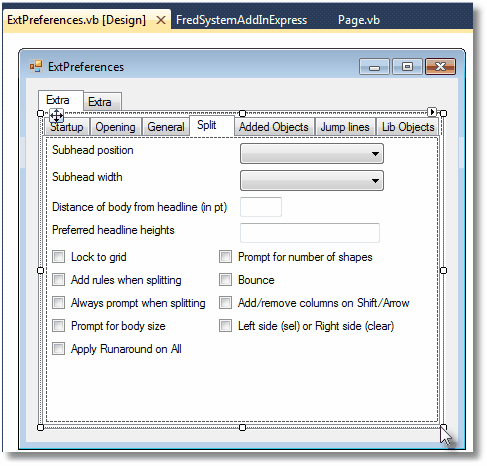Select the Jump lines tab
The image size is (487, 466).
pos(345,127)
